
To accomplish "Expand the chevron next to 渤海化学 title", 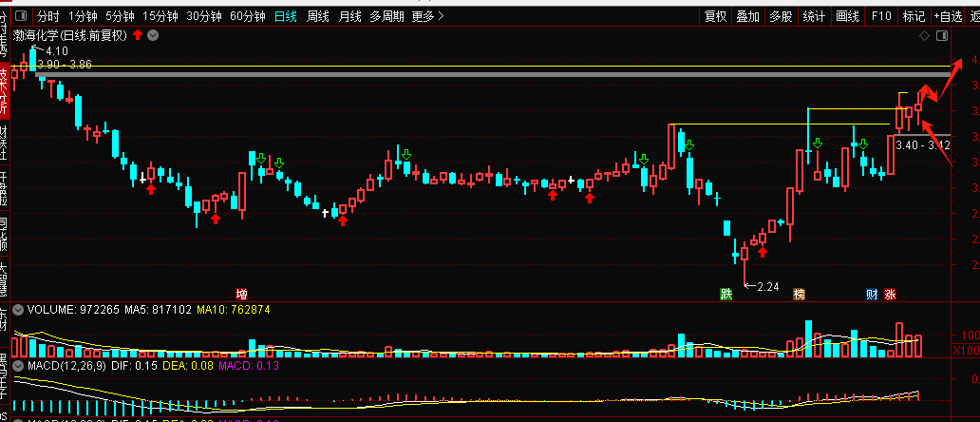I will [153, 35].
